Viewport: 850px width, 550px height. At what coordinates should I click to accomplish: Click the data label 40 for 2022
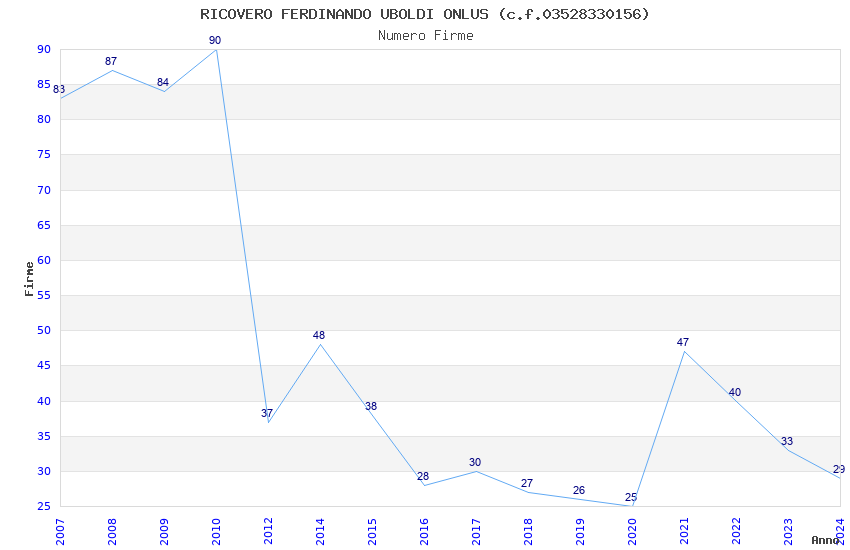click(x=735, y=392)
